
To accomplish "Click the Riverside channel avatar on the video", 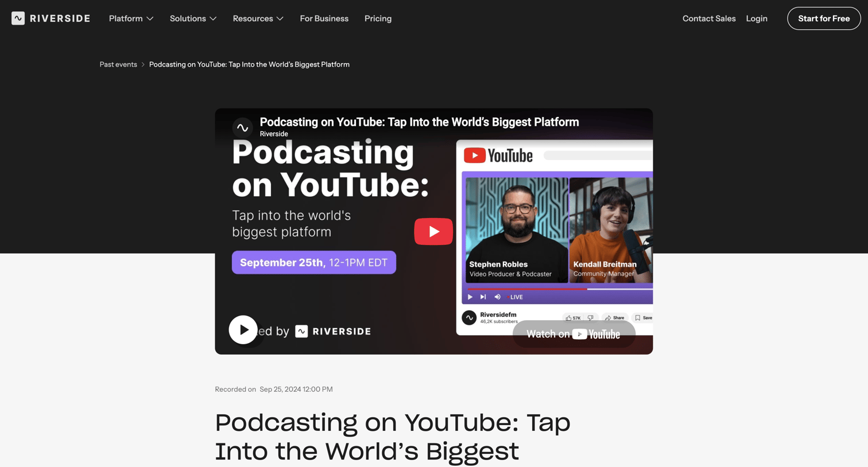I will tap(242, 127).
